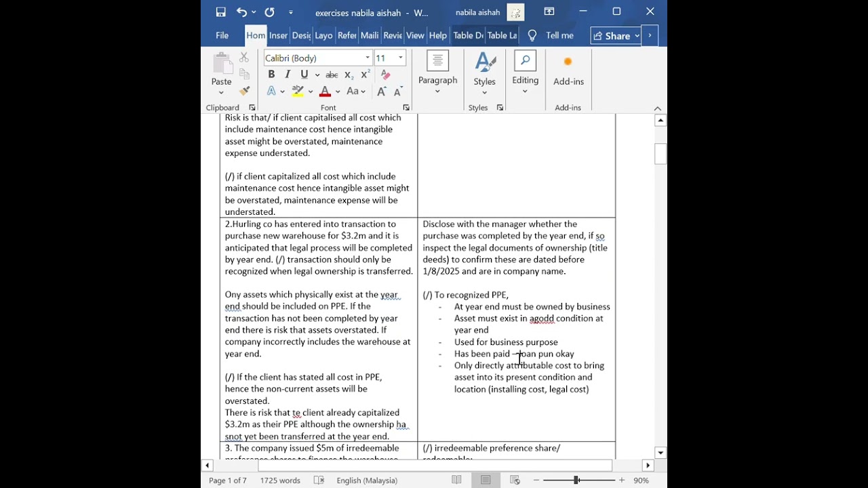Open the File menu
The height and width of the screenshot is (488, 868).
pyautogui.click(x=222, y=35)
